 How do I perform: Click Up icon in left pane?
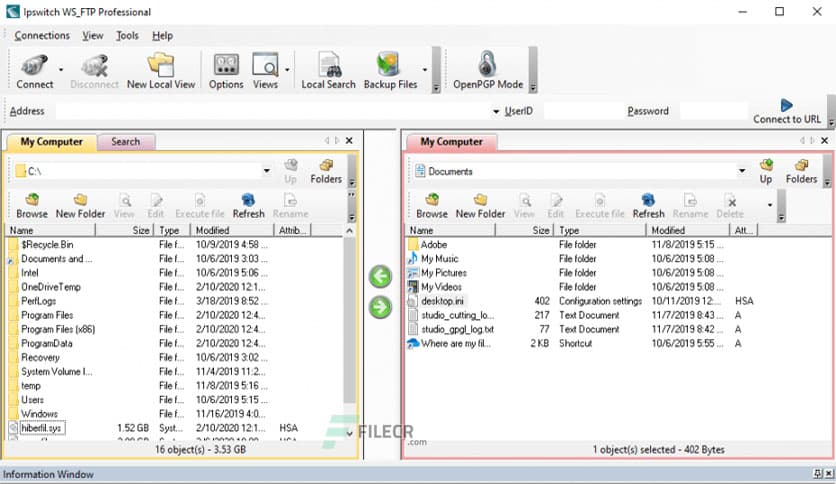[291, 171]
